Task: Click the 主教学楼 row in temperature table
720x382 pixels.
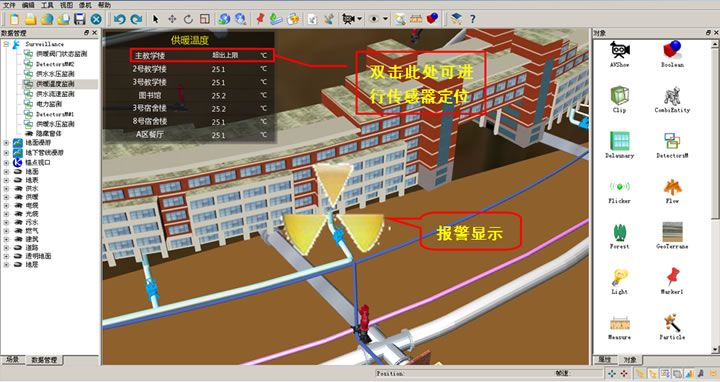Action: pyautogui.click(x=202, y=56)
